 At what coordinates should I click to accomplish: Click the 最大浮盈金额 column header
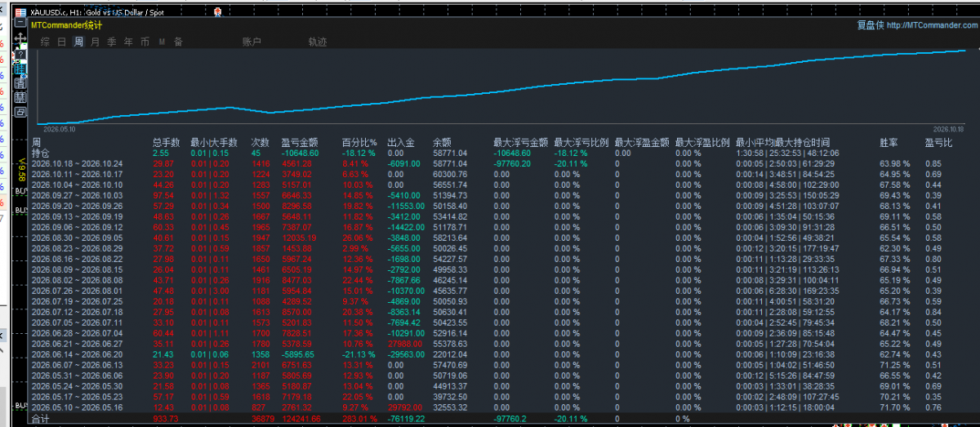642,142
